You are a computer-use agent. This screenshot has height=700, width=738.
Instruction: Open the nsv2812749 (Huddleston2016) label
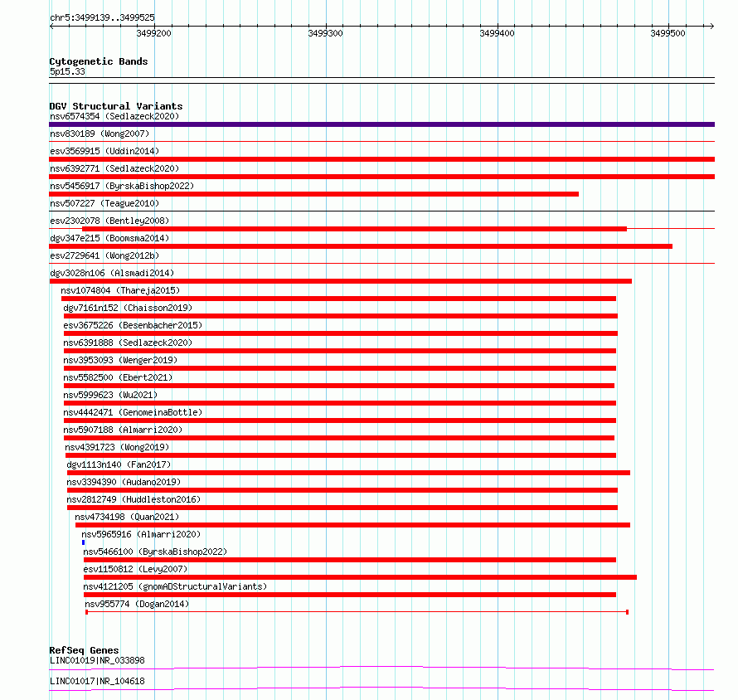point(134,499)
